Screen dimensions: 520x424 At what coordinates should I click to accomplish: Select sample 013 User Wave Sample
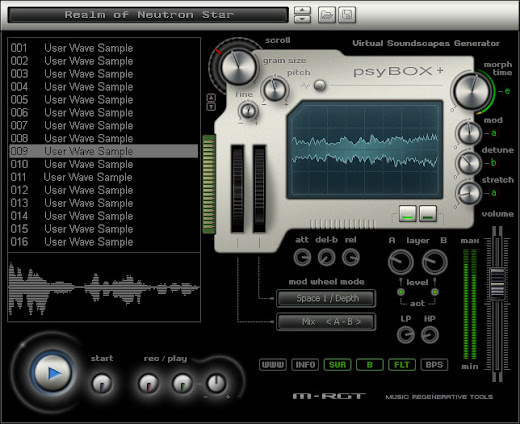pyautogui.click(x=104, y=203)
